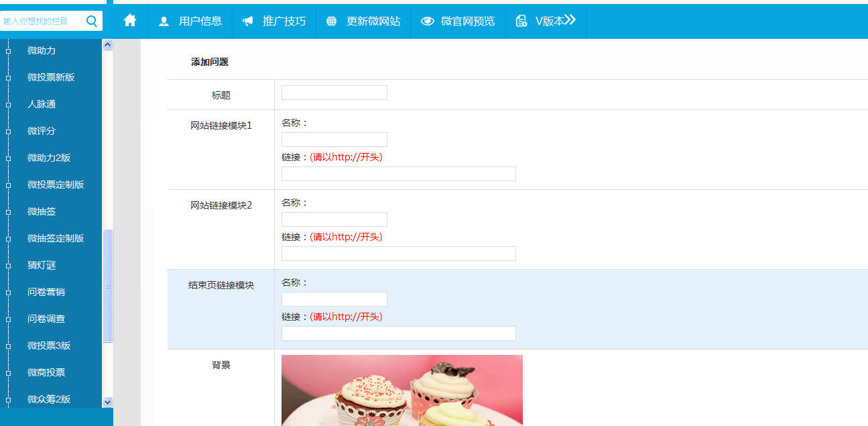Click the 名称 field of 结束页链接模块
The height and width of the screenshot is (426, 868).
click(x=334, y=299)
